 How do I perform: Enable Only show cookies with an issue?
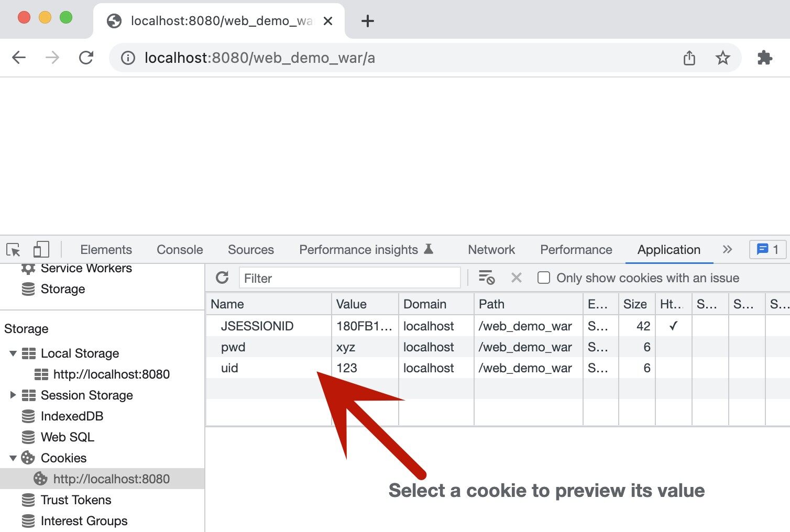click(x=544, y=278)
